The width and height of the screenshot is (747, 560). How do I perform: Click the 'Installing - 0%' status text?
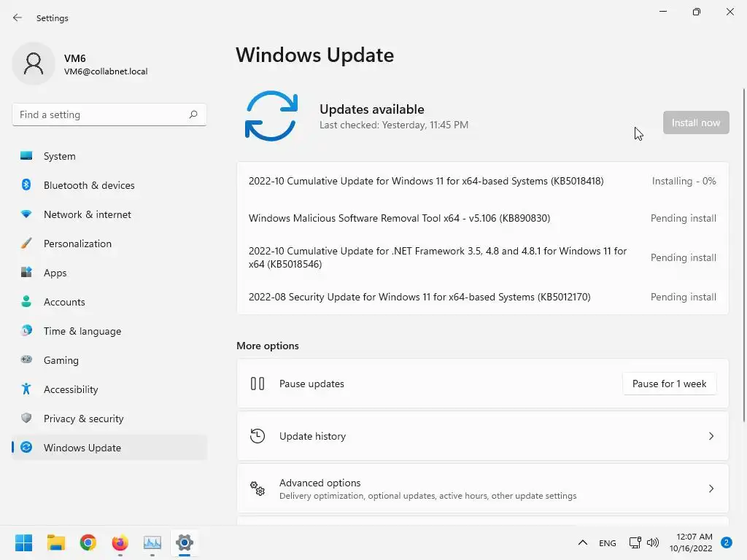point(684,181)
